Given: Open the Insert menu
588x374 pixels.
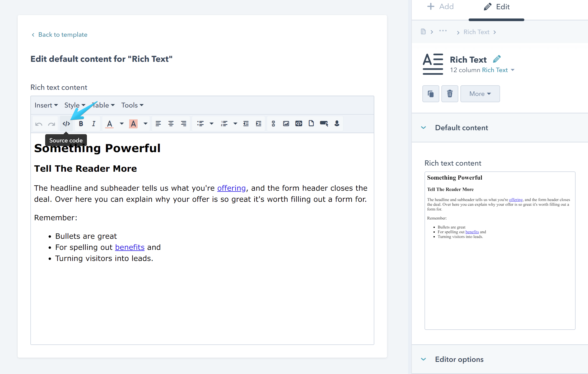Looking at the screenshot, I should pos(46,105).
